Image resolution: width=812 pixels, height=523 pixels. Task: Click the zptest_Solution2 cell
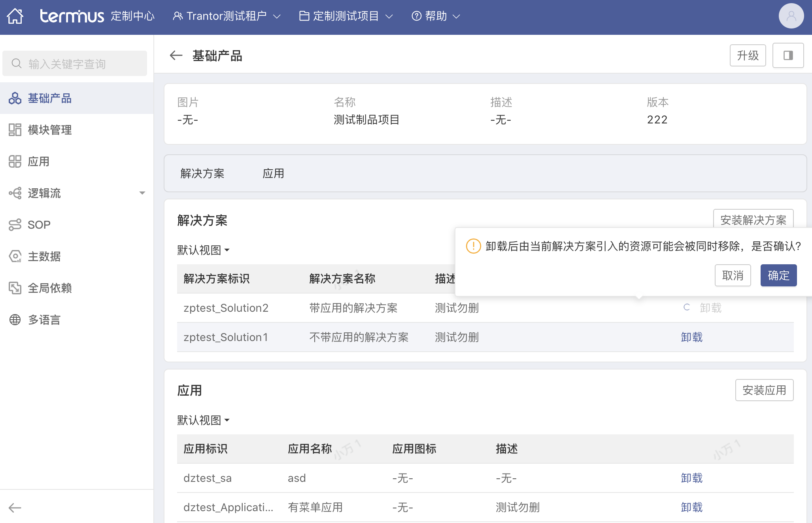pos(226,308)
